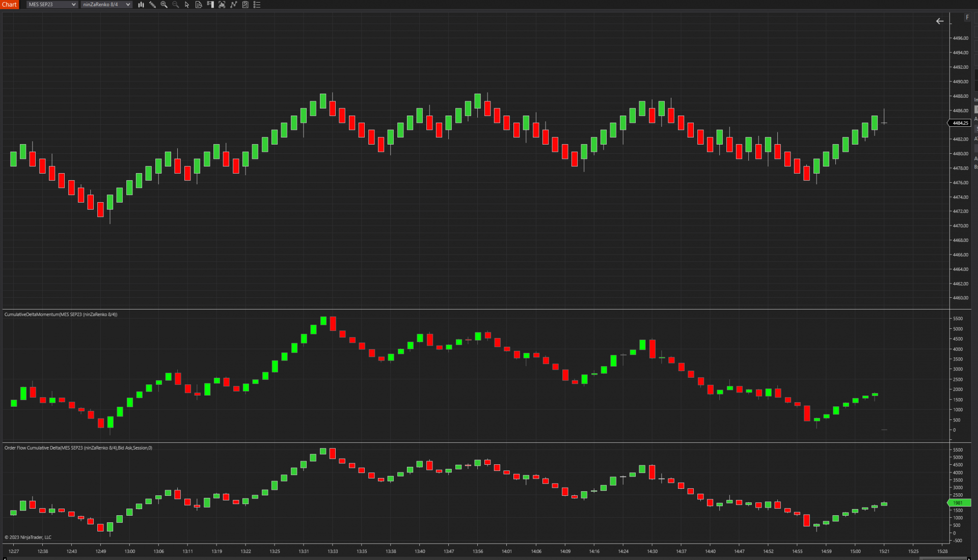Click the zoom out magnifier icon

point(176,5)
